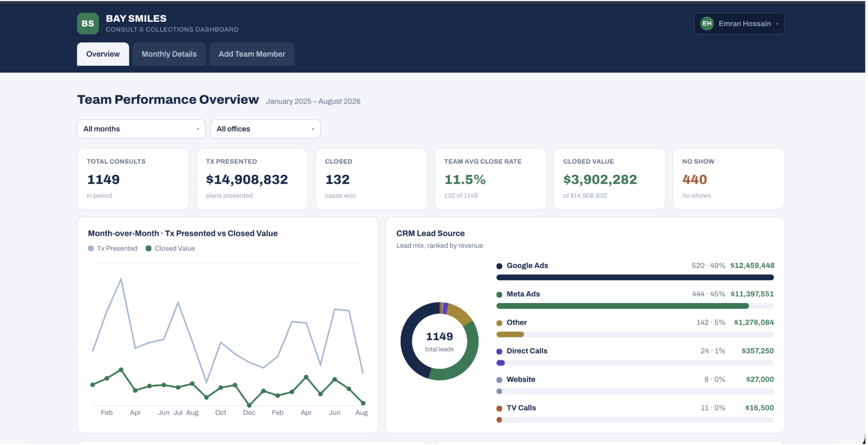Click the Direct Calls revenue bar
The image size is (868, 445).
coord(635,363)
